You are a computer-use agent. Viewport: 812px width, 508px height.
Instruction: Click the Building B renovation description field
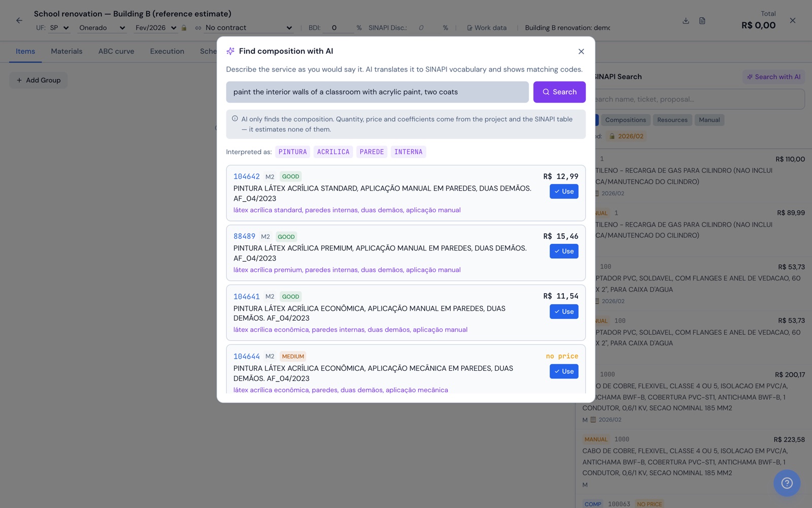click(x=567, y=28)
